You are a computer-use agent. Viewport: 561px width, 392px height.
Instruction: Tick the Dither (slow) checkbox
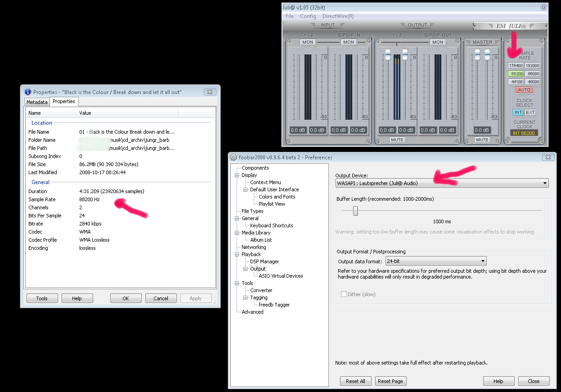coord(344,294)
